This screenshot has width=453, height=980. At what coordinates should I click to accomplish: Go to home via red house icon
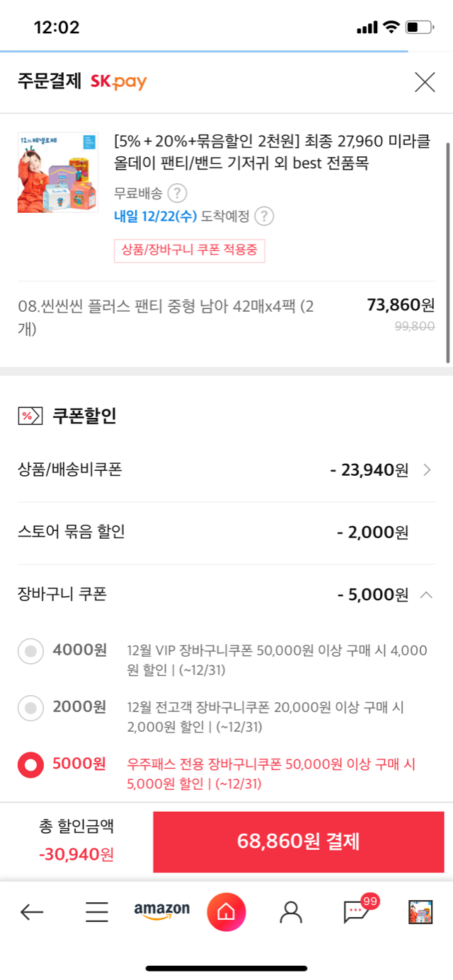tap(226, 912)
